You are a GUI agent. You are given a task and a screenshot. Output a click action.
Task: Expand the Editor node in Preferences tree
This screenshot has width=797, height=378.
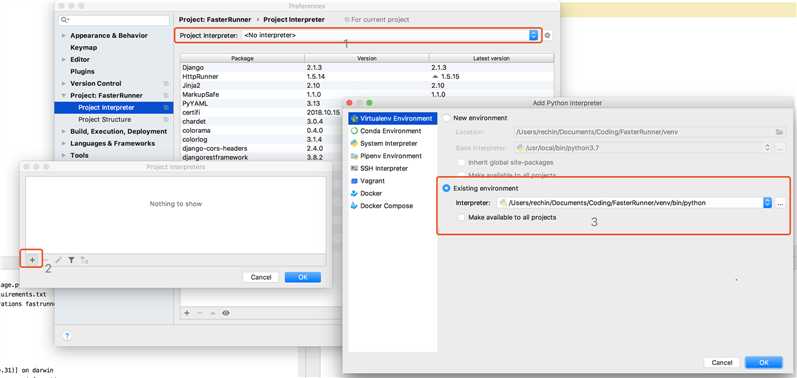pos(64,59)
